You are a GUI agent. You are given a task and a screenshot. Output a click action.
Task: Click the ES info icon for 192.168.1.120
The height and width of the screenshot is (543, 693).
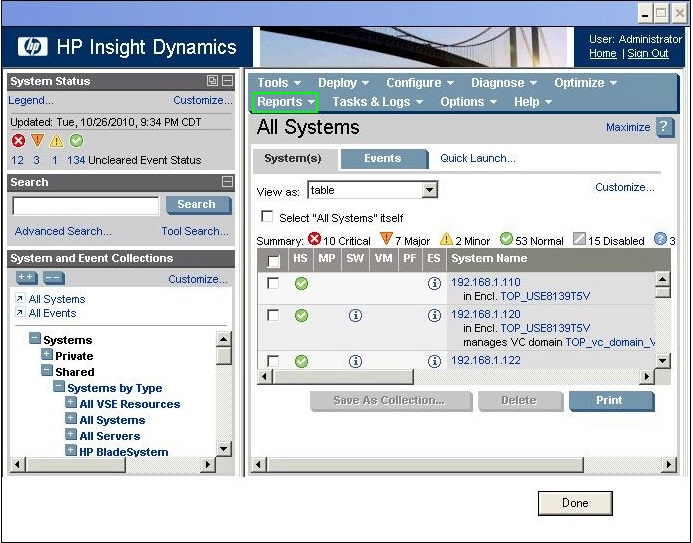tap(434, 315)
